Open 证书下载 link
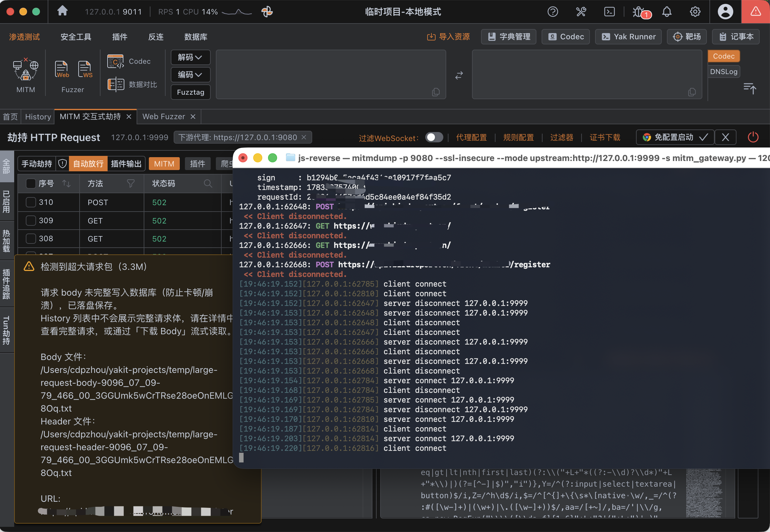 coord(605,137)
